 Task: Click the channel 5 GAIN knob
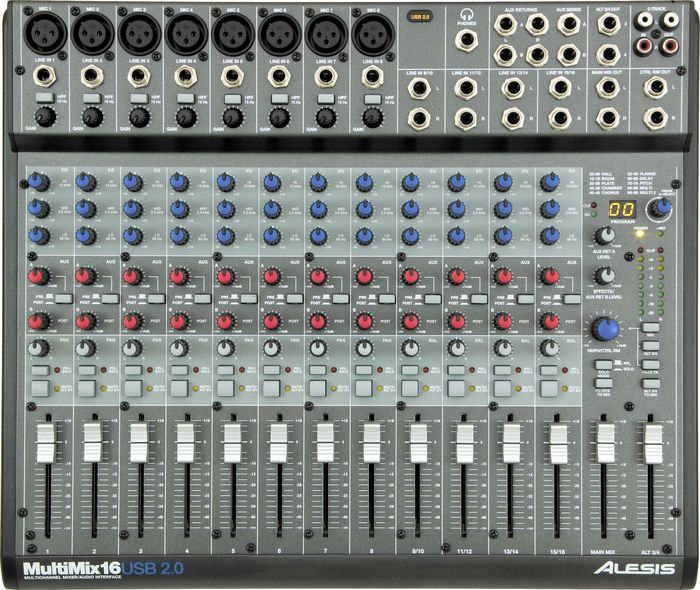click(233, 117)
